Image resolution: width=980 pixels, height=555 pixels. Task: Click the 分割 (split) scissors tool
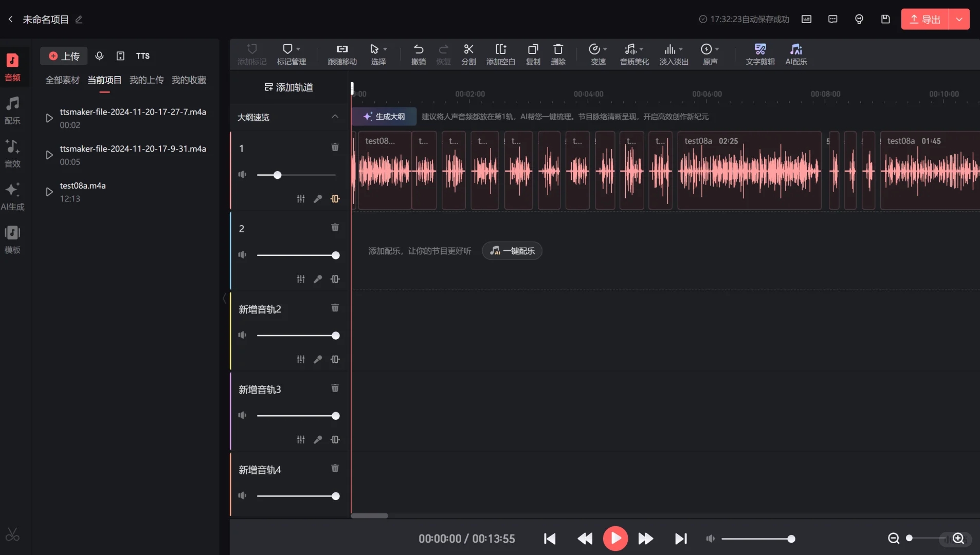468,54
